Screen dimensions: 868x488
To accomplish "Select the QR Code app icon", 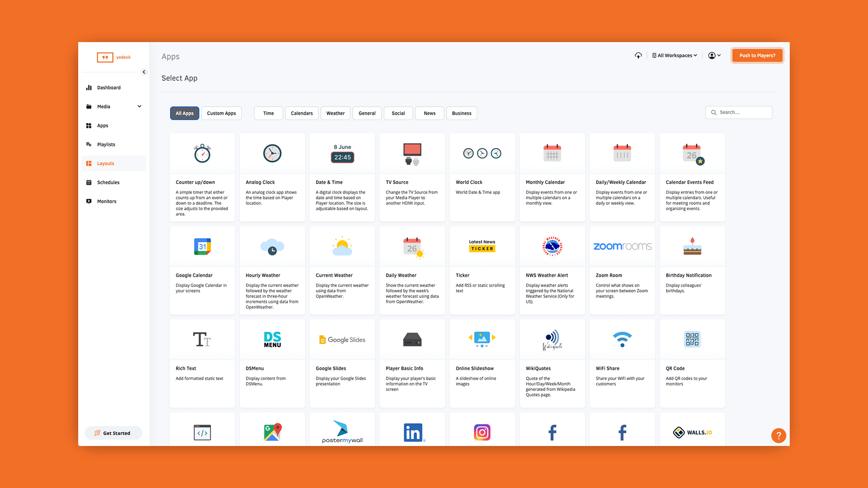I will click(692, 339).
